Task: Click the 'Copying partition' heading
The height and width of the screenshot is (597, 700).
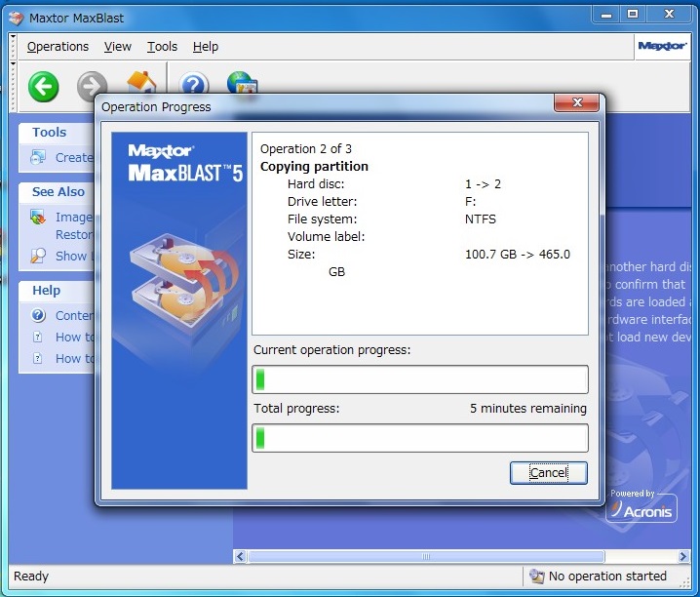Action: [314, 166]
